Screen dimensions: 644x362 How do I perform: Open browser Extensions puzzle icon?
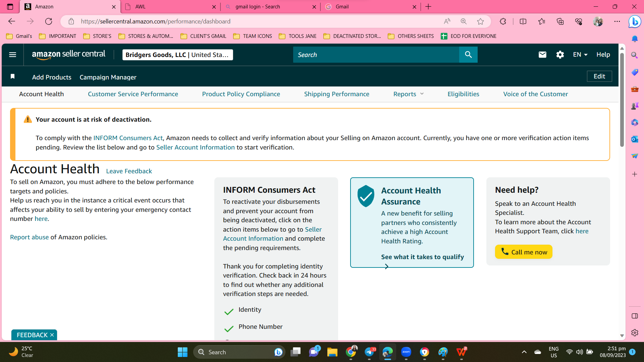click(x=503, y=21)
